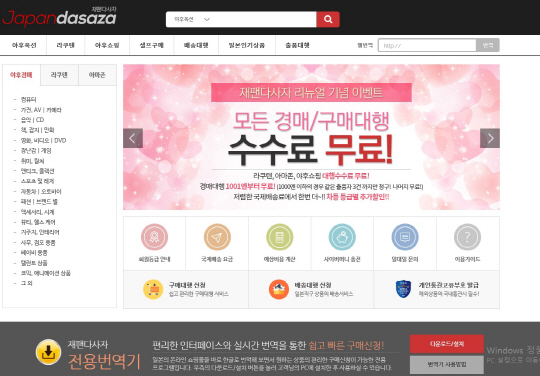Click the yellow shopping cart icon
Screen dimensions: 540x376
(153, 289)
